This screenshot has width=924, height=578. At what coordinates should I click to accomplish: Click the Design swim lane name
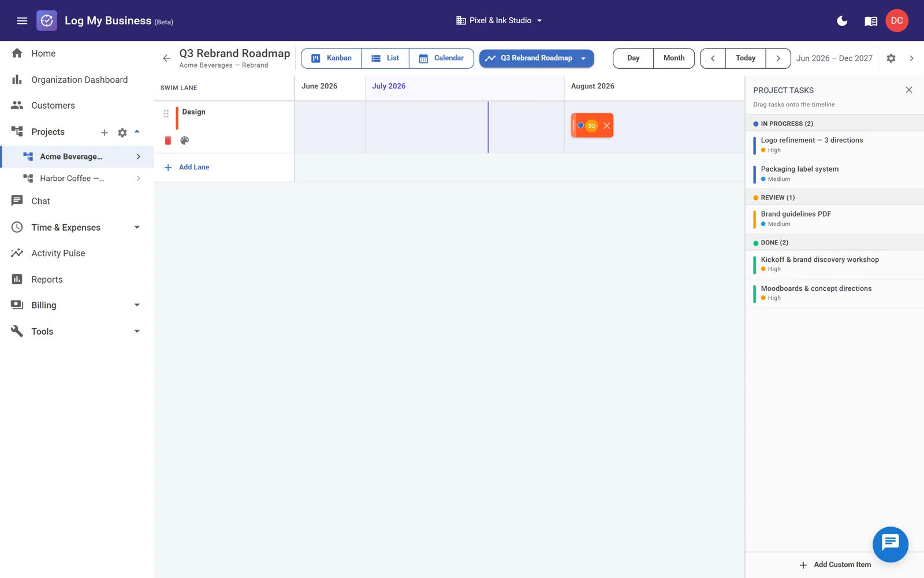tap(194, 112)
